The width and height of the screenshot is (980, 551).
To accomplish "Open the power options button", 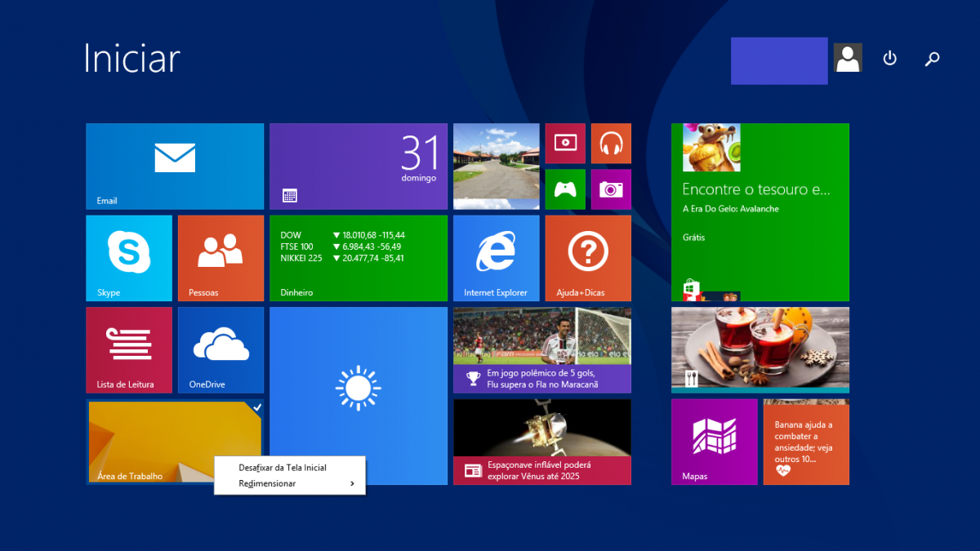I will 890,58.
